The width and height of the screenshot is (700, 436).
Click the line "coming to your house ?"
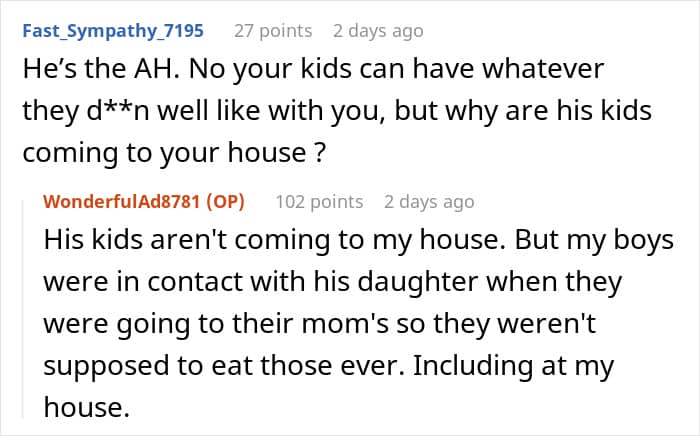(x=175, y=153)
